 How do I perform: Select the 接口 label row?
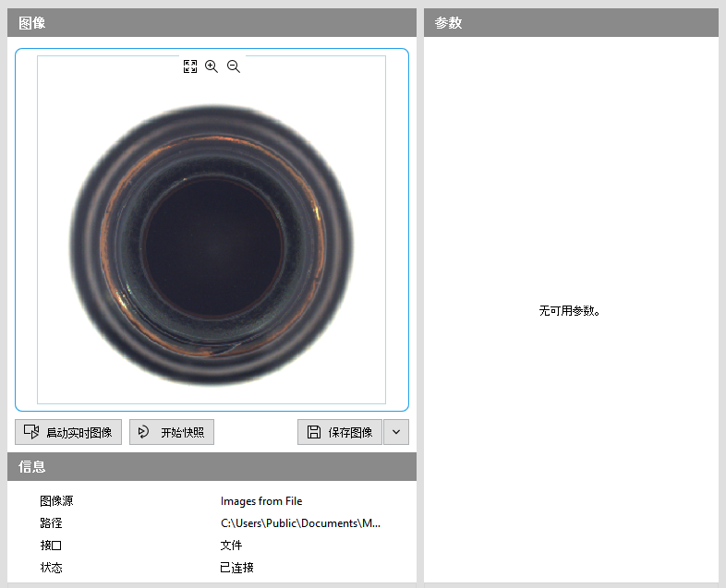tap(51, 546)
